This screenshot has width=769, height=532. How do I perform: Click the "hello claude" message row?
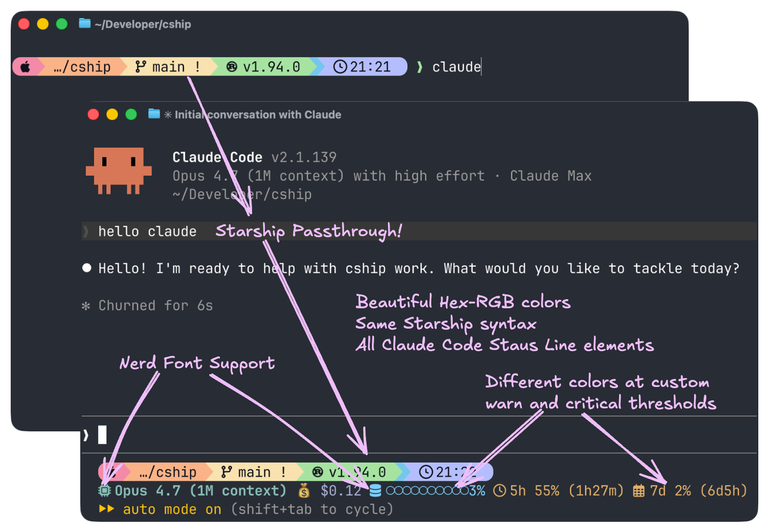[x=418, y=231]
